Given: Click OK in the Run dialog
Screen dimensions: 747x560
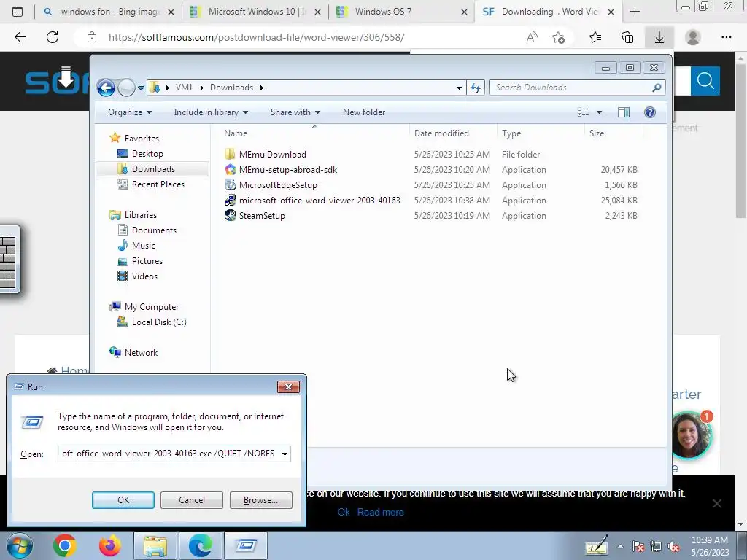Looking at the screenshot, I should tap(123, 500).
